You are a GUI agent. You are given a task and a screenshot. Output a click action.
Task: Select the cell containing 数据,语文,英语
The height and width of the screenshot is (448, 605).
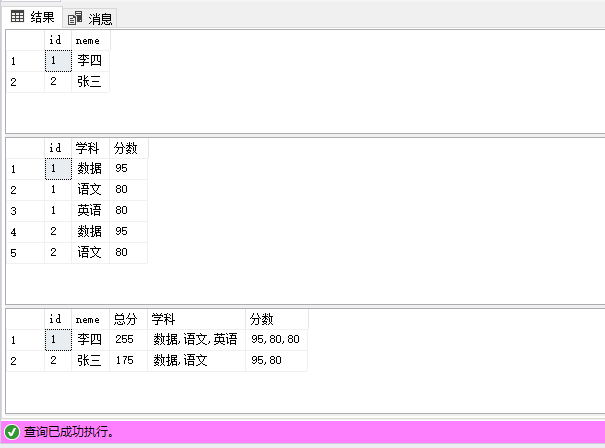click(x=195, y=340)
